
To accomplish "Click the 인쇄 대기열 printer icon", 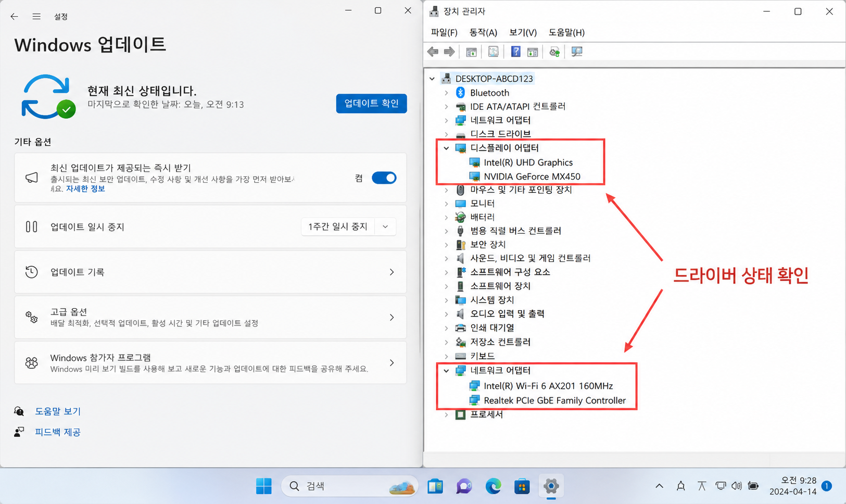I will point(460,328).
